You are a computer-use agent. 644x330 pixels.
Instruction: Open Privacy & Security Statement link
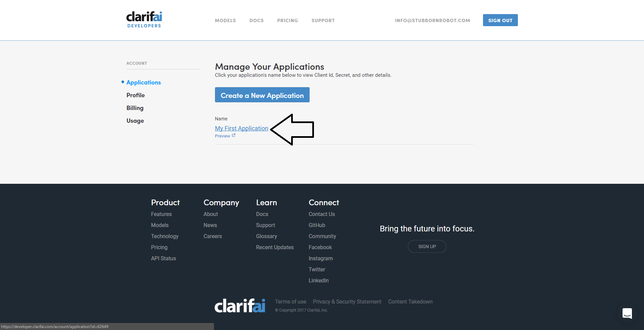347,301
